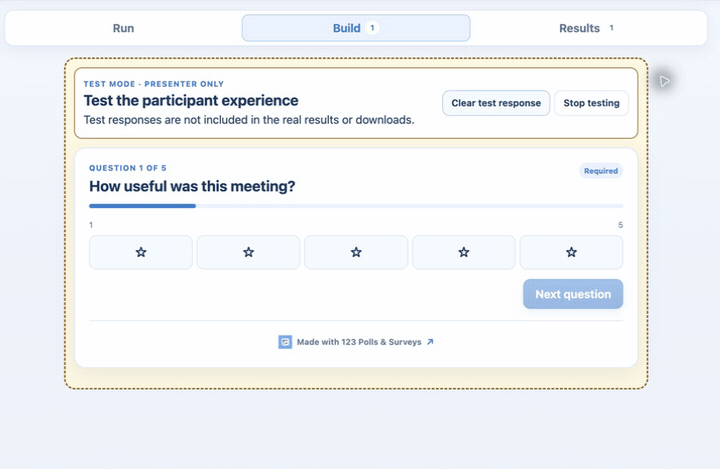
Task: Click the Results tab count badge
Action: pos(611,28)
